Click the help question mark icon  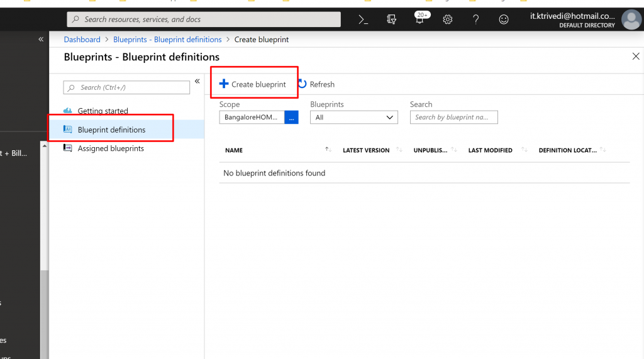point(476,19)
